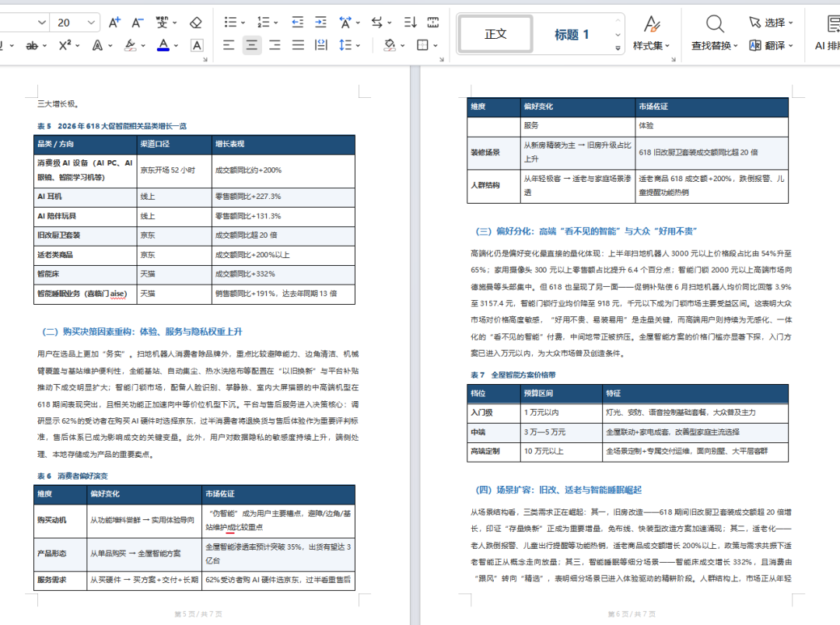Click the clear formatting eraser icon
The width and height of the screenshot is (840, 625).
click(196, 23)
